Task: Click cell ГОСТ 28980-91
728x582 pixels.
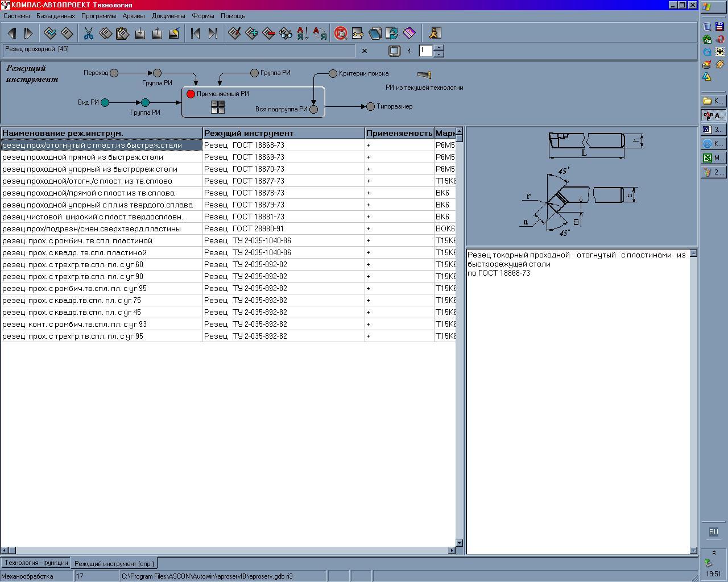Action: coord(284,228)
